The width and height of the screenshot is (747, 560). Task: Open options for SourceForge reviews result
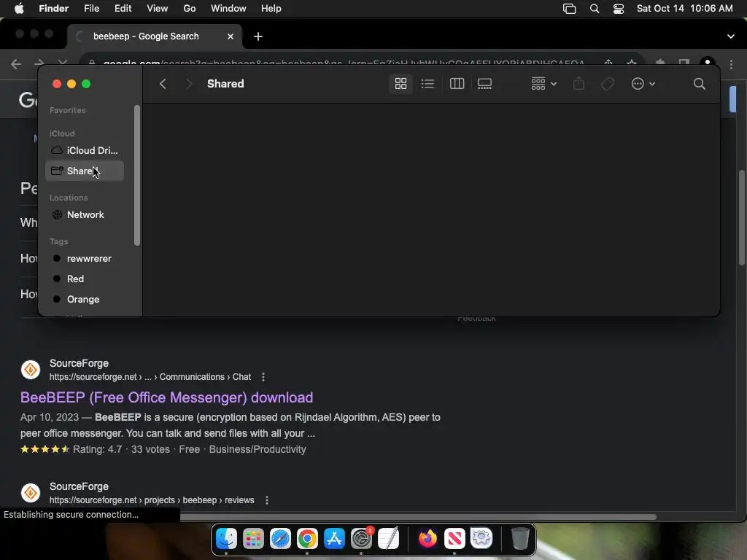[267, 500]
